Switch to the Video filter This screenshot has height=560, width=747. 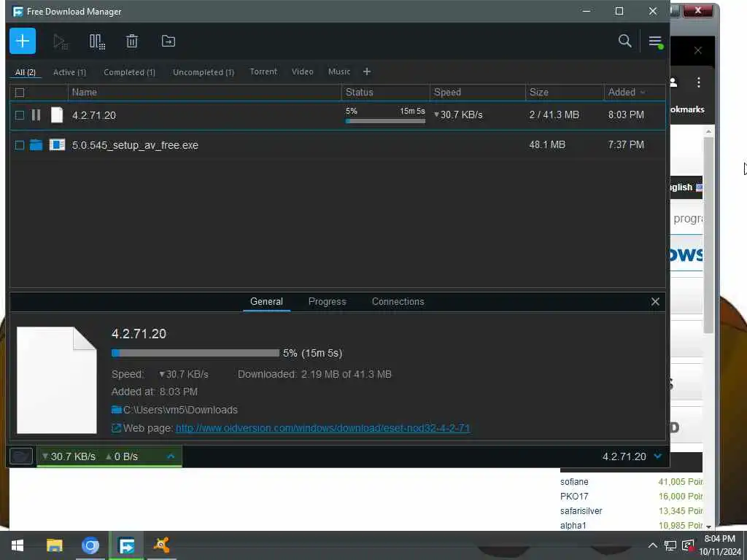303,71
